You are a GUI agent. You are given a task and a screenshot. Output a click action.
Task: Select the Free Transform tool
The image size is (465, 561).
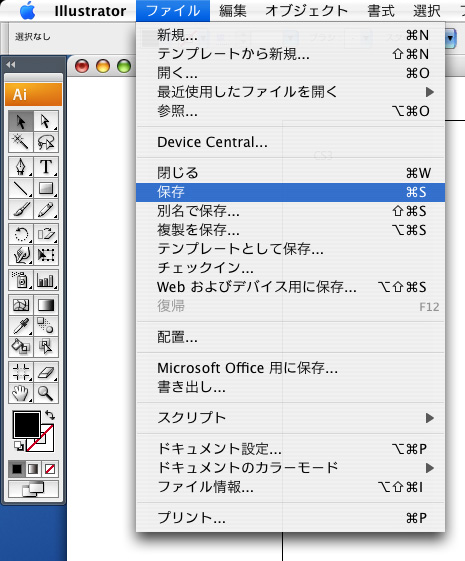pos(46,255)
